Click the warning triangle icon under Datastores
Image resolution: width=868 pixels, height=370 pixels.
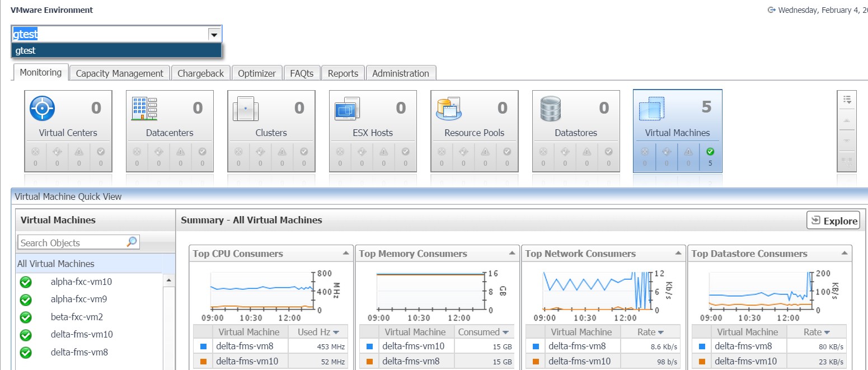click(x=587, y=151)
